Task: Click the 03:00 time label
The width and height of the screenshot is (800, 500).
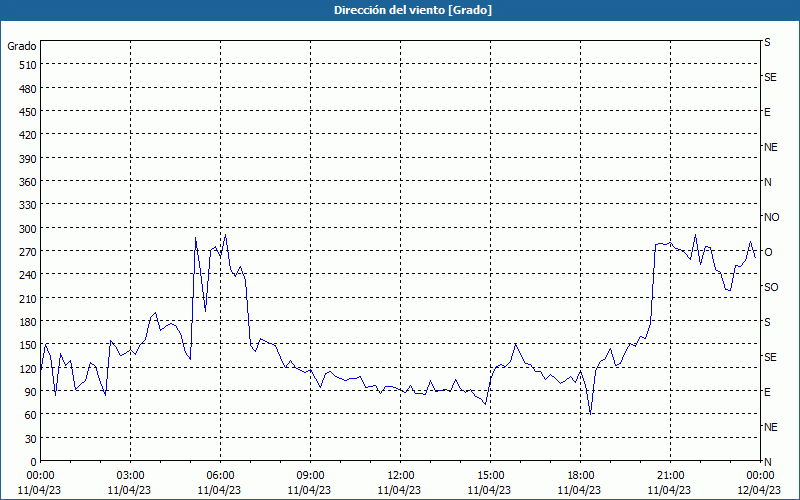Action: click(x=130, y=476)
